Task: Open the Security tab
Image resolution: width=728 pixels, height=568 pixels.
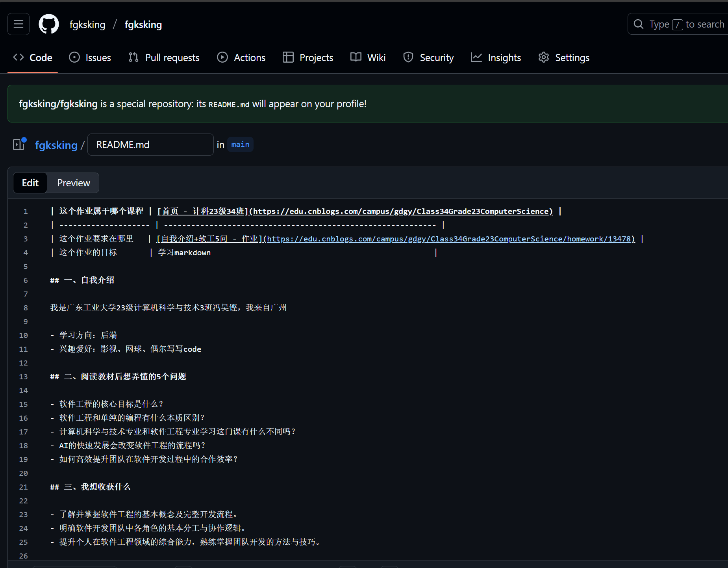Action: click(x=428, y=58)
